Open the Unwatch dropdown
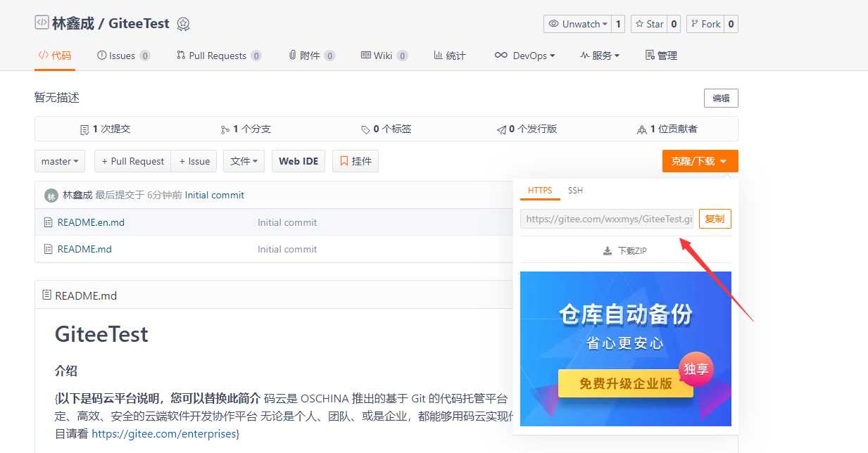The image size is (868, 453). pyautogui.click(x=577, y=24)
